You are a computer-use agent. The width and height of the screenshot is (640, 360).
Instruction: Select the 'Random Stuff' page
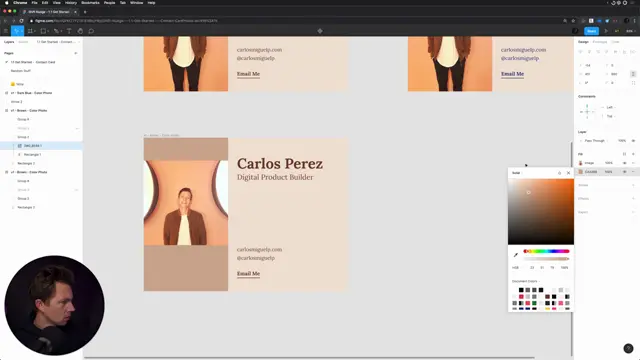20,71
